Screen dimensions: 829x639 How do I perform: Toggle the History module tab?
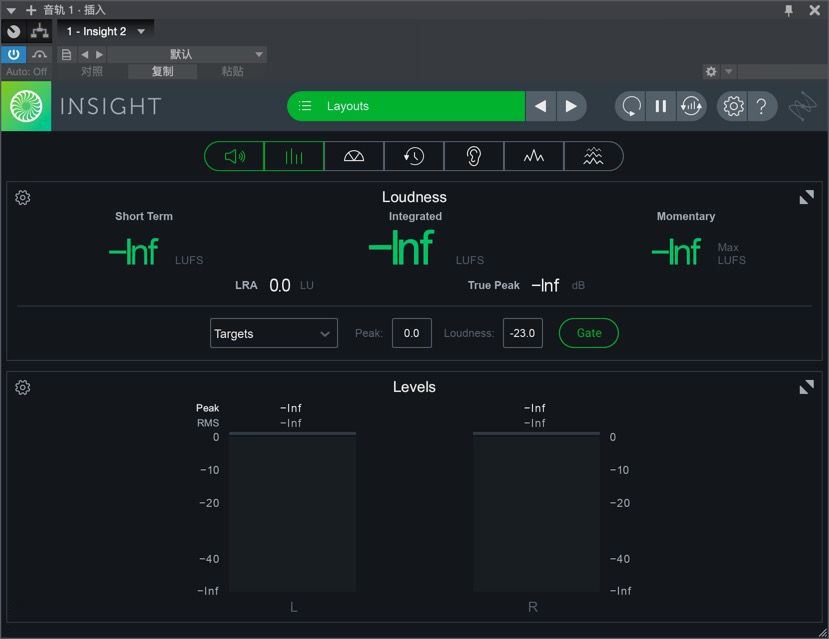click(x=414, y=156)
